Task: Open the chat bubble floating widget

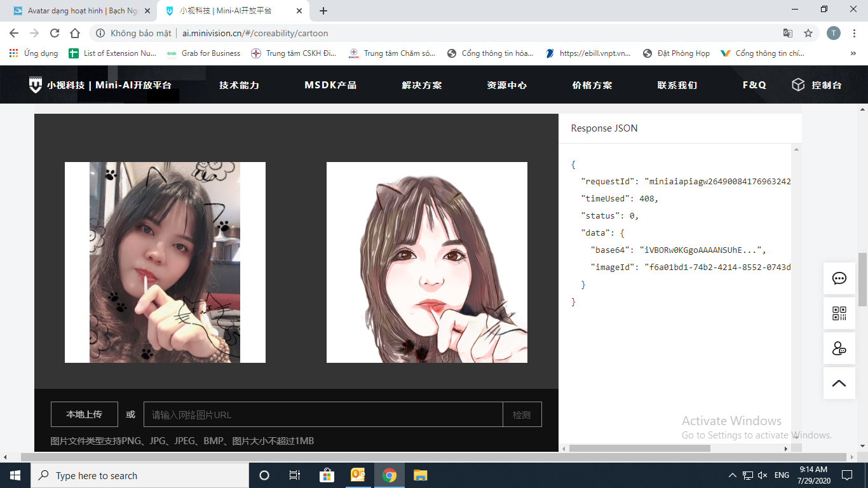Action: (x=839, y=278)
